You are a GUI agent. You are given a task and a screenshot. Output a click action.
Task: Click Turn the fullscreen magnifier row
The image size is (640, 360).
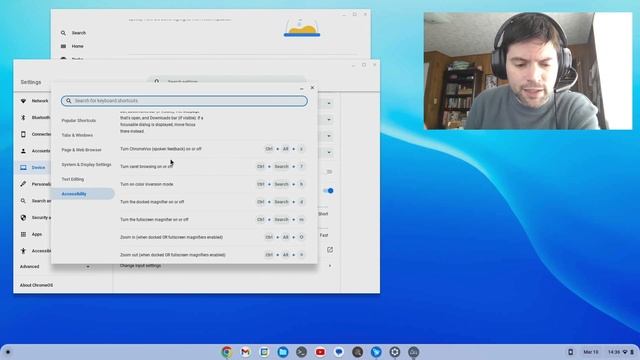213,220
